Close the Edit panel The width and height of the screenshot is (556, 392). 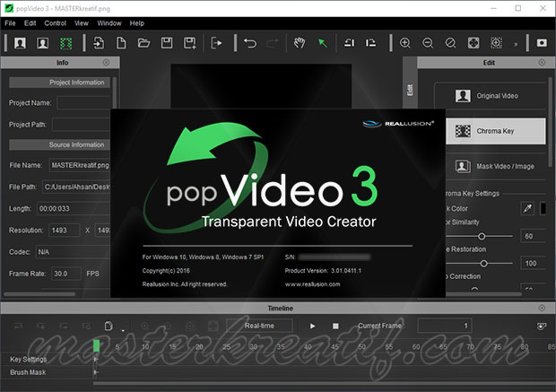point(542,63)
